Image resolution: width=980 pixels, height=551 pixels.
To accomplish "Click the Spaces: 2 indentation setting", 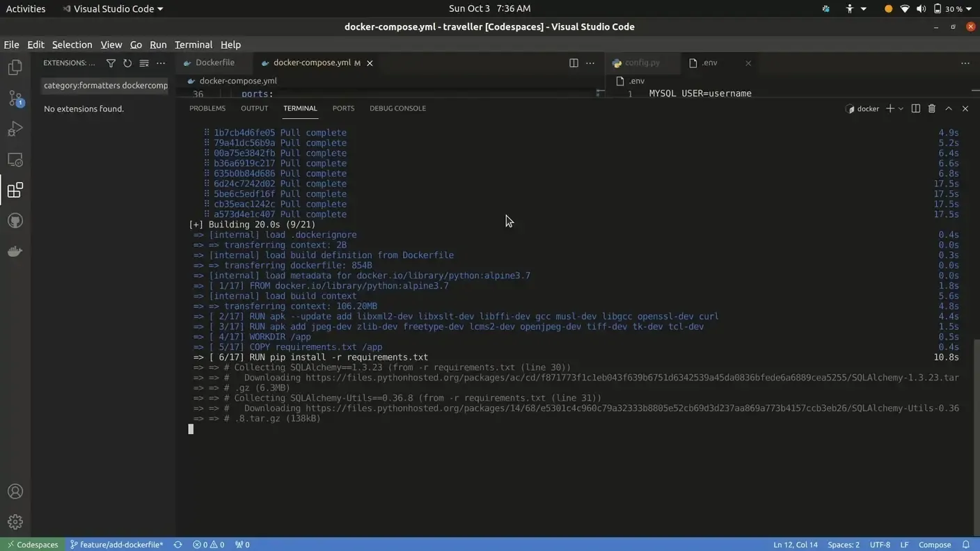I will click(x=844, y=545).
